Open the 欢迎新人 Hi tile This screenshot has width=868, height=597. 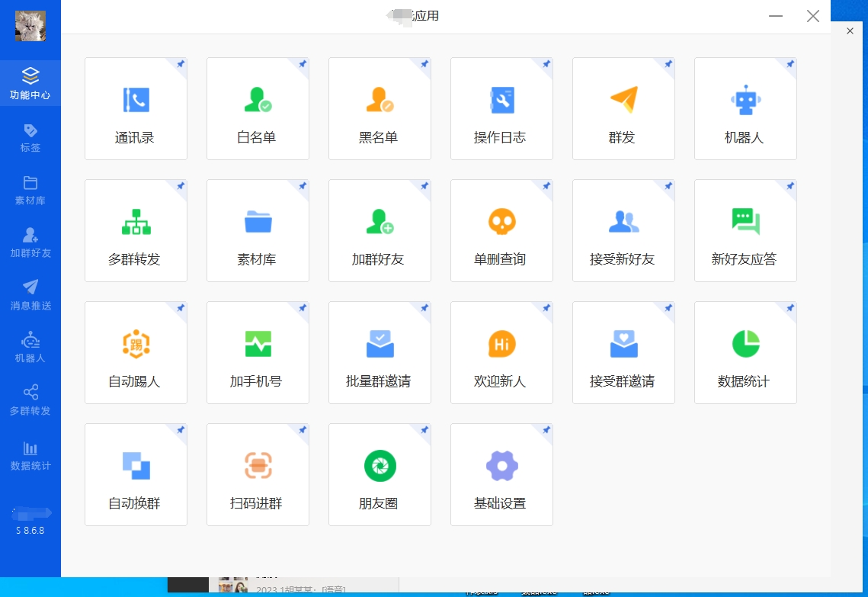[501, 352]
